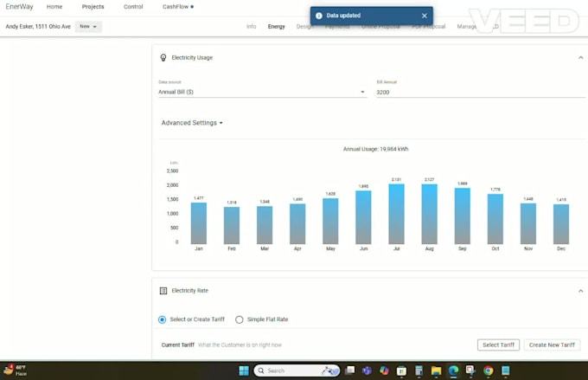Select the Simple Flat Rate option
The height and width of the screenshot is (380, 588).
click(x=240, y=319)
